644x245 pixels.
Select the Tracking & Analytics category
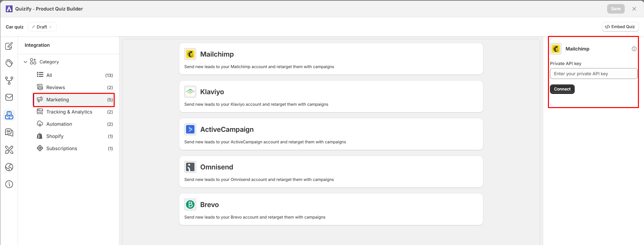(x=74, y=112)
